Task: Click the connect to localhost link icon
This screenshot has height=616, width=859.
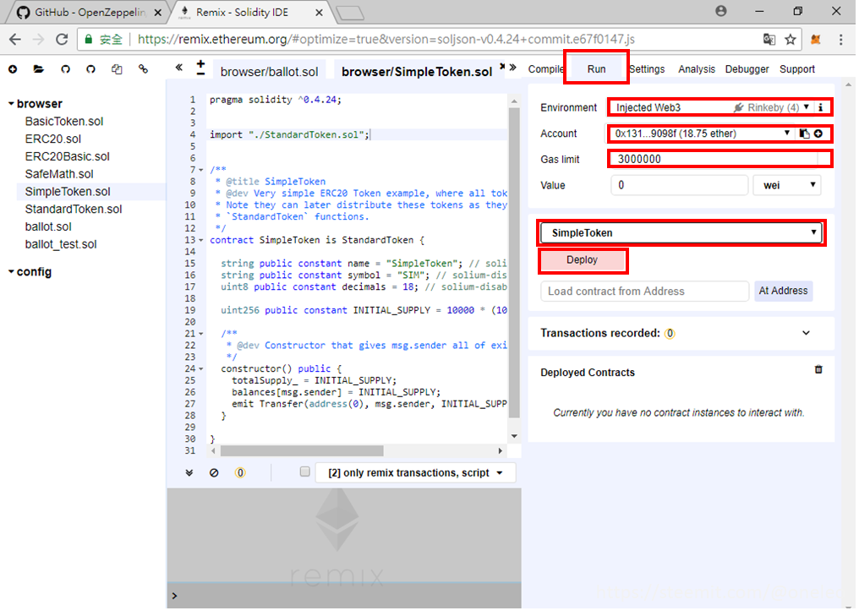Action: pyautogui.click(x=143, y=69)
